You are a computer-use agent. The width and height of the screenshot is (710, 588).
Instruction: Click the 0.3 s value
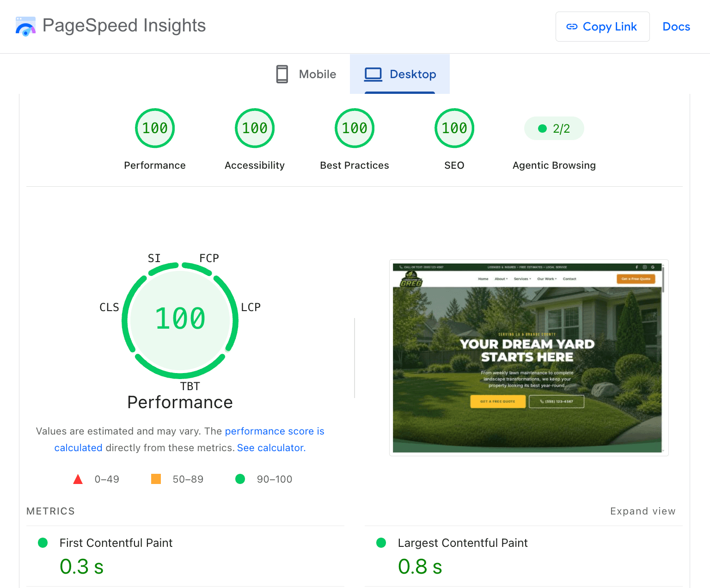click(82, 567)
